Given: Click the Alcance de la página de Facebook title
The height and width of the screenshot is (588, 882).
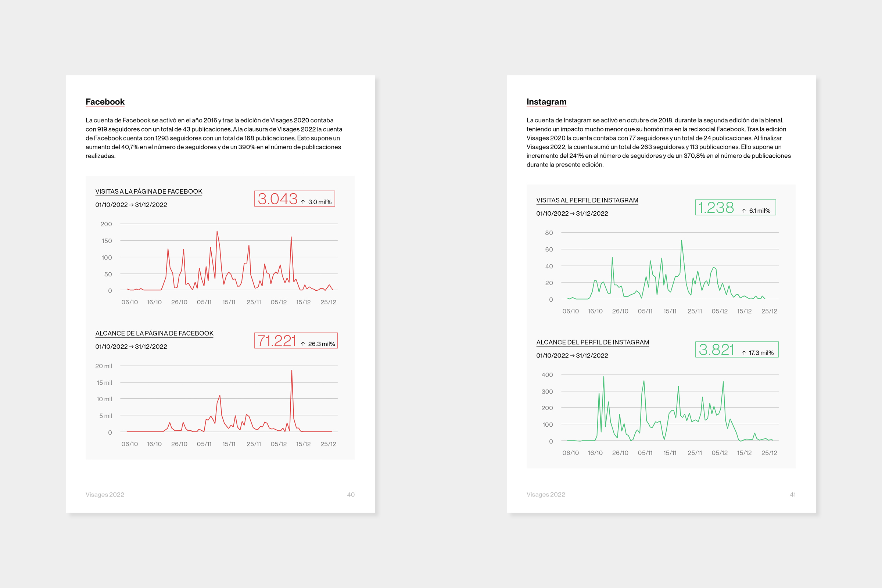Looking at the screenshot, I should coord(154,333).
